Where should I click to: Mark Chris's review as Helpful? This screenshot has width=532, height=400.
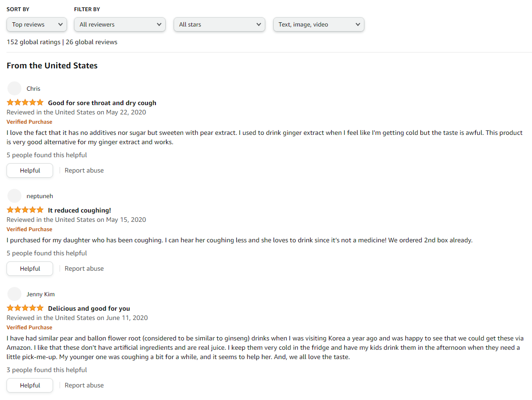tap(30, 171)
